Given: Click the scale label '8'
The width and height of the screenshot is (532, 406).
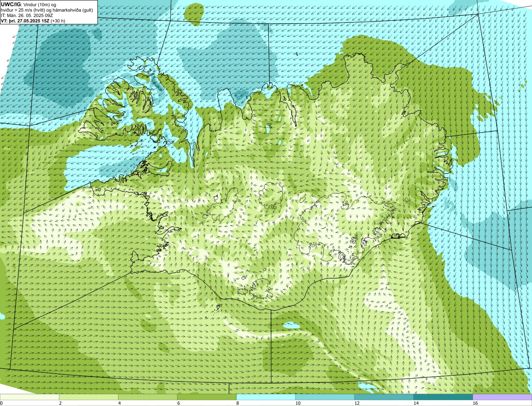Looking at the screenshot, I should [237, 403].
